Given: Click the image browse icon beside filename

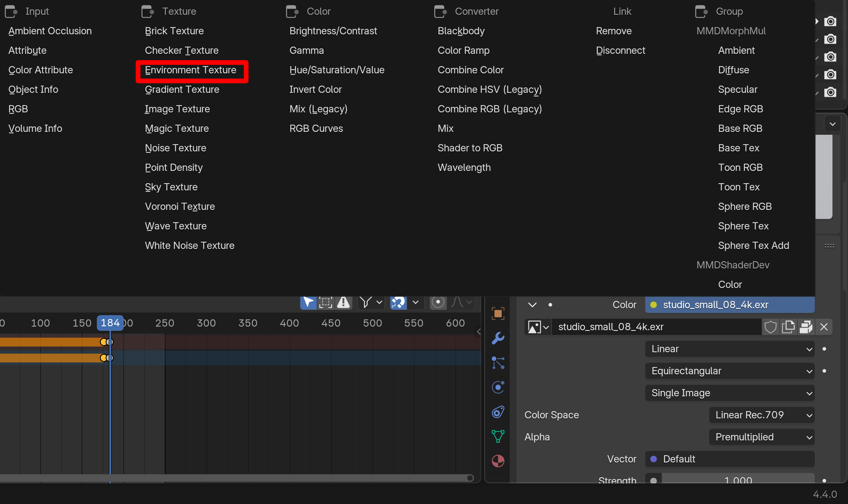Looking at the screenshot, I should tap(538, 327).
